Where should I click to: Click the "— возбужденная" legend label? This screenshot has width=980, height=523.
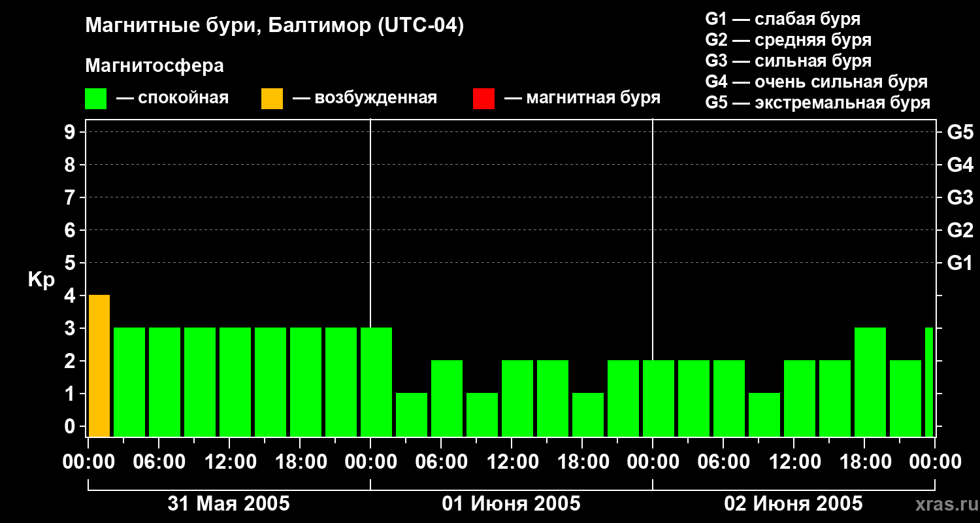(365, 98)
